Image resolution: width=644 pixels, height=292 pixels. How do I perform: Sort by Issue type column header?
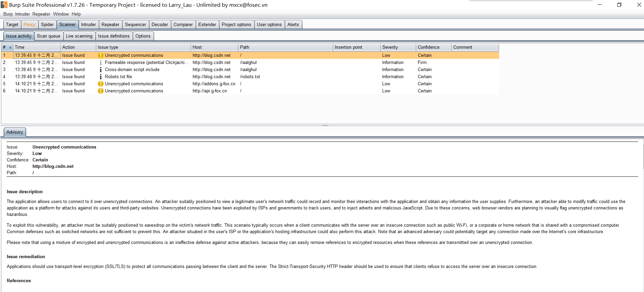[x=144, y=47]
